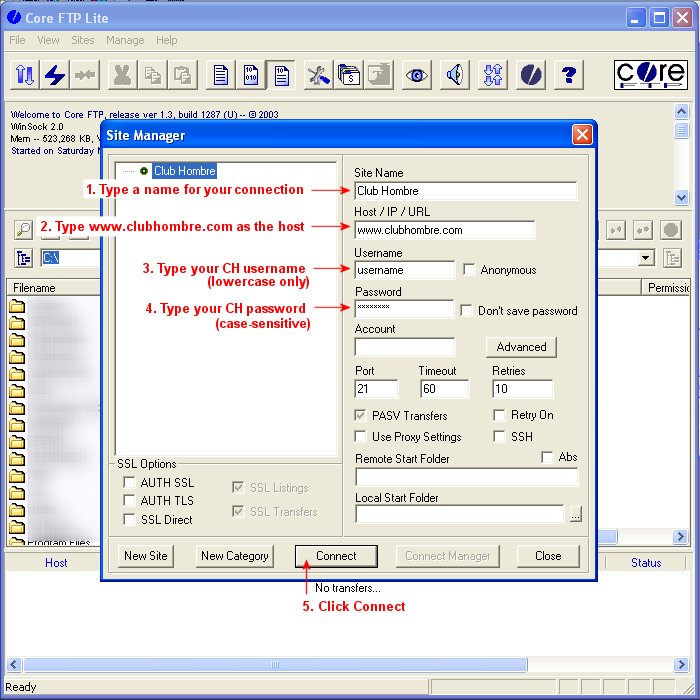Click the grayed template folder toolbar icon
The height and width of the screenshot is (700, 700).
[379, 75]
